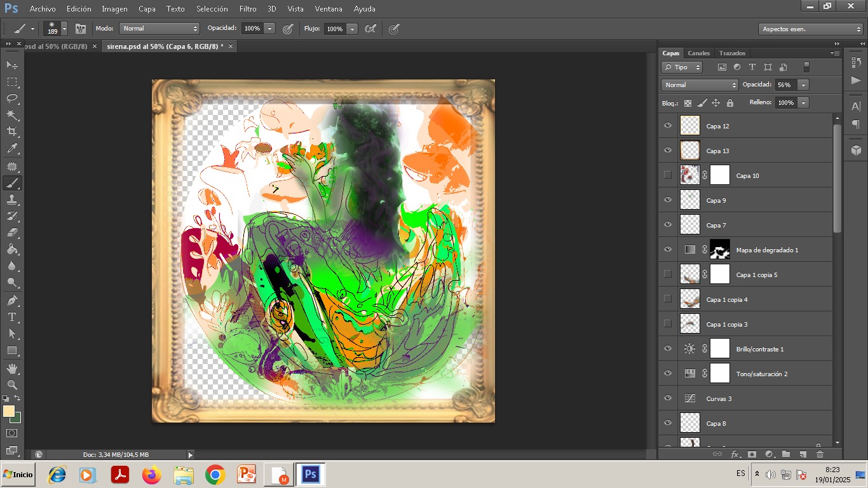Hide the Curvas 3 layer
This screenshot has width=868, height=488.
pyautogui.click(x=667, y=398)
